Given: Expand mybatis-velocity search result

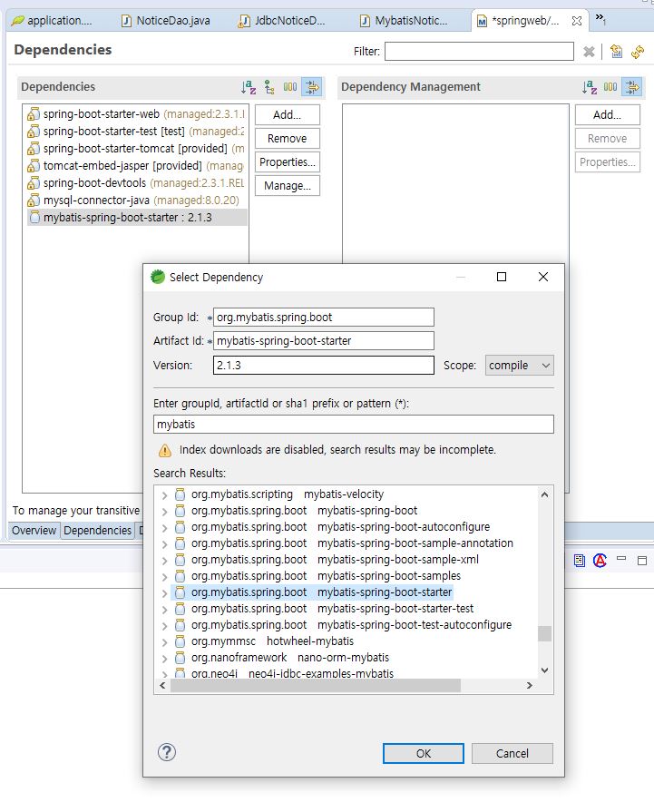Looking at the screenshot, I should tap(165, 495).
